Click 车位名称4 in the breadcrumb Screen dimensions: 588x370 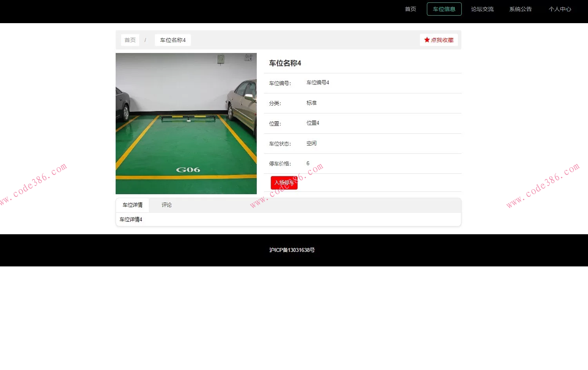click(x=172, y=40)
